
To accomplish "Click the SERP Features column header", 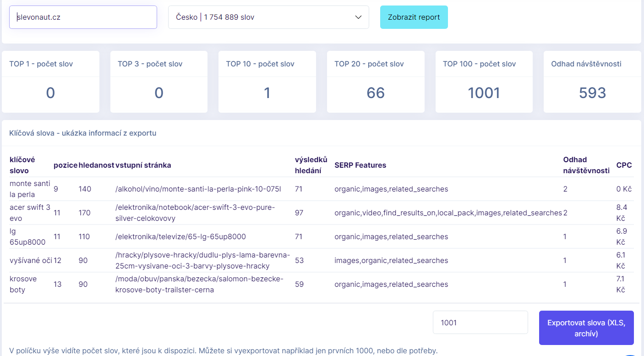I will [x=360, y=165].
